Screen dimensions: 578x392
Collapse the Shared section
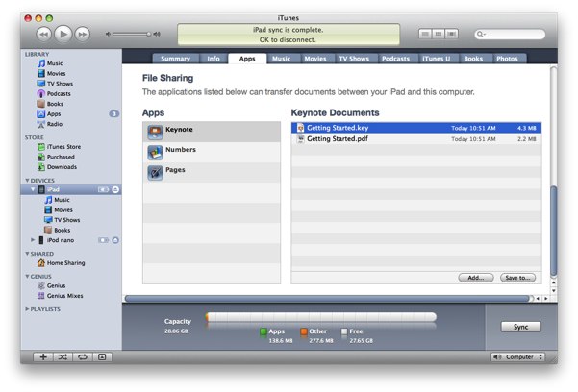tap(27, 254)
